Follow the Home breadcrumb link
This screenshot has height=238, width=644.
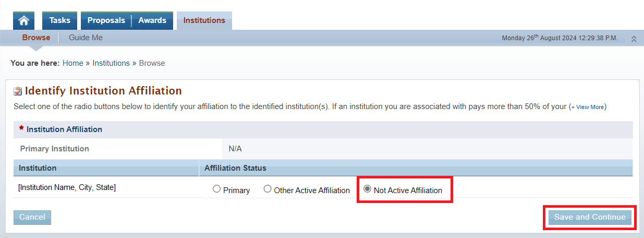point(73,63)
